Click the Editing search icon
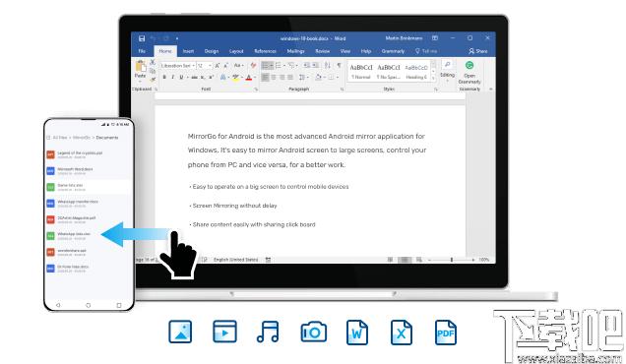 447,65
